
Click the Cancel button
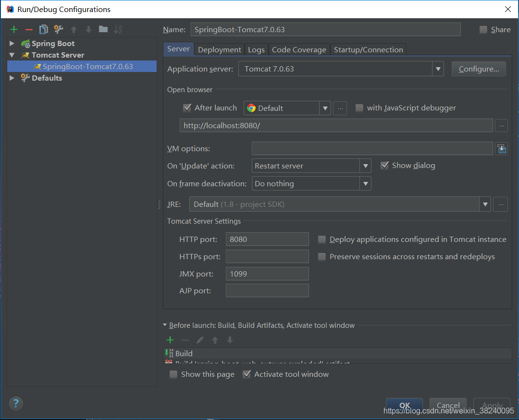tap(448, 406)
